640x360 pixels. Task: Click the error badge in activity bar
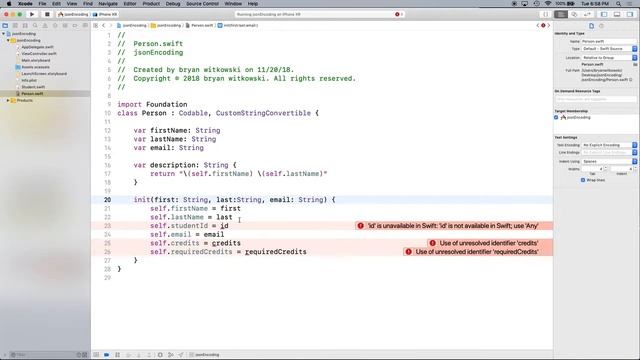pos(398,14)
